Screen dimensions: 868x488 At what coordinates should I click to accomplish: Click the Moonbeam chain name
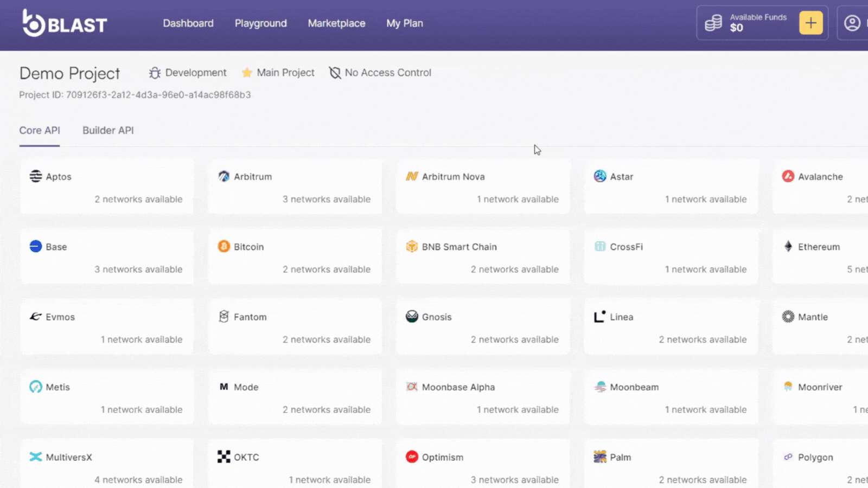pos(634,387)
